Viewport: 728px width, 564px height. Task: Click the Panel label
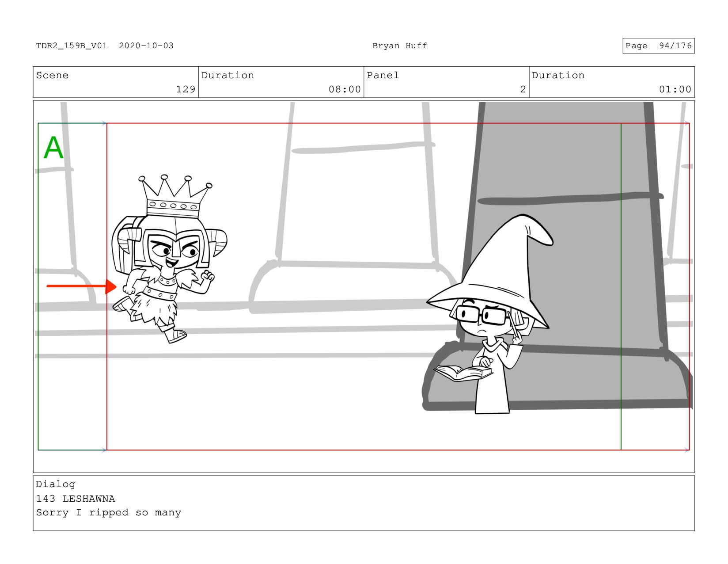383,75
